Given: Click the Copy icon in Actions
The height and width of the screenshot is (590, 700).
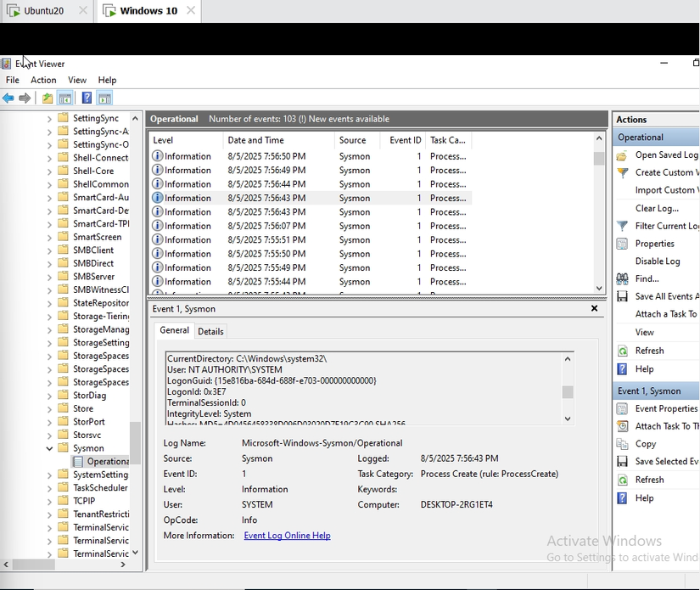Looking at the screenshot, I should pyautogui.click(x=622, y=444).
